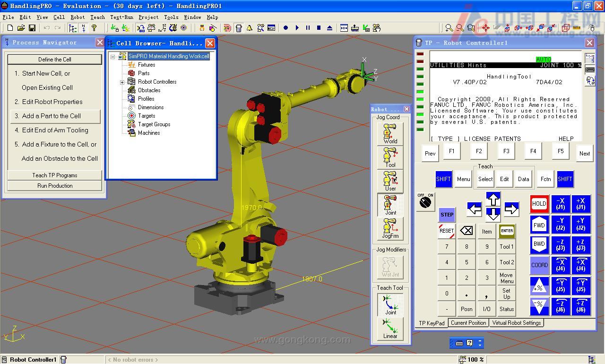This screenshot has height=364, width=605.
Task: Toggle the teach pendant OFF/ON switch
Action: pyautogui.click(x=425, y=202)
